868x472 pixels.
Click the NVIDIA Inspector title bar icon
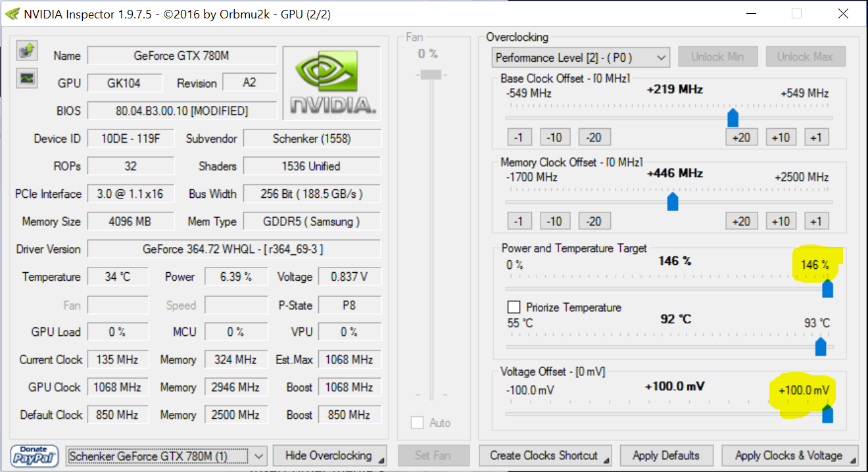tap(12, 14)
